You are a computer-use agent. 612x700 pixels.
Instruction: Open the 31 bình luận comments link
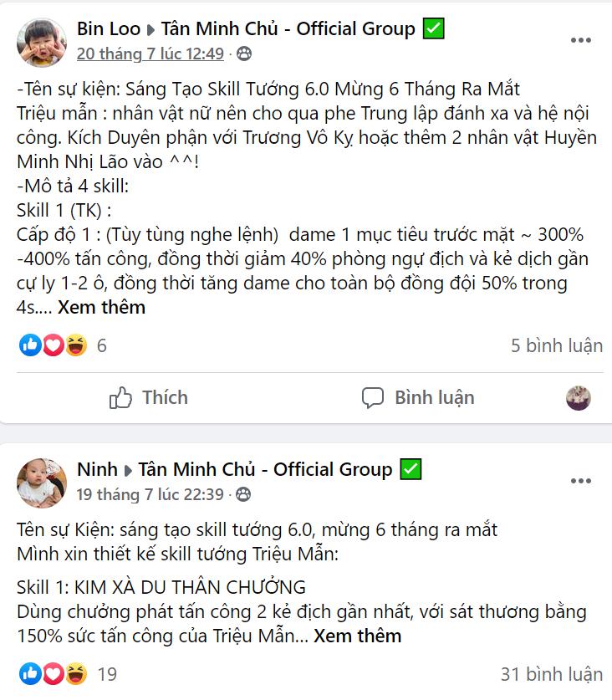[x=552, y=674]
